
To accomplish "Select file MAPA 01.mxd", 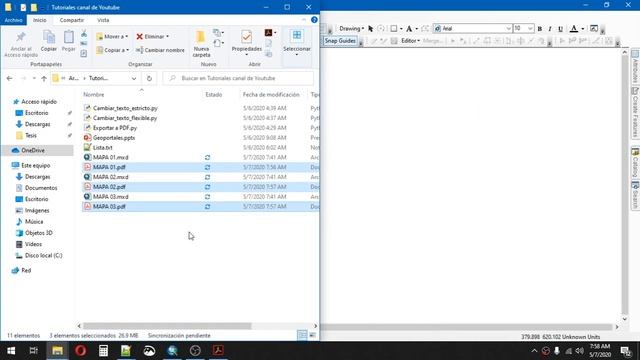I will [x=110, y=157].
